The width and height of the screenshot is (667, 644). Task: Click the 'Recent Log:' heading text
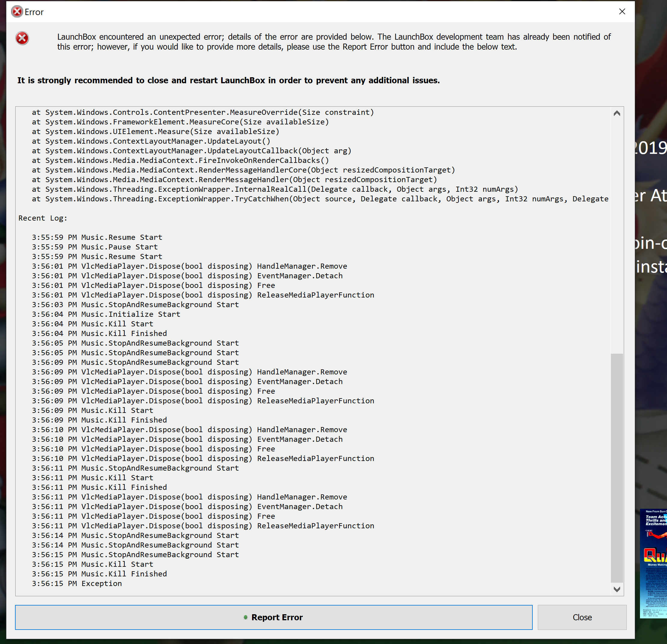click(x=43, y=218)
